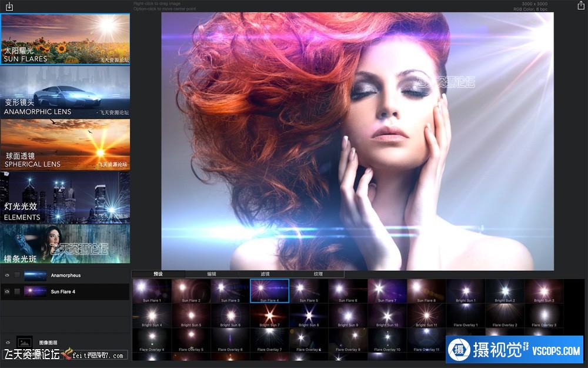This screenshot has width=588, height=368.
Task: Hide the Anamorpheus layer using eye icon
Action: [7, 275]
